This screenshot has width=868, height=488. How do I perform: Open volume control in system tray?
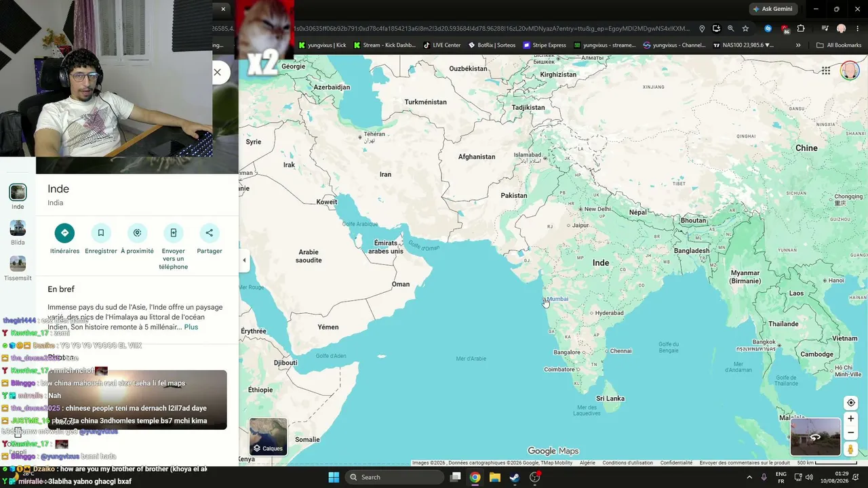pyautogui.click(x=809, y=477)
